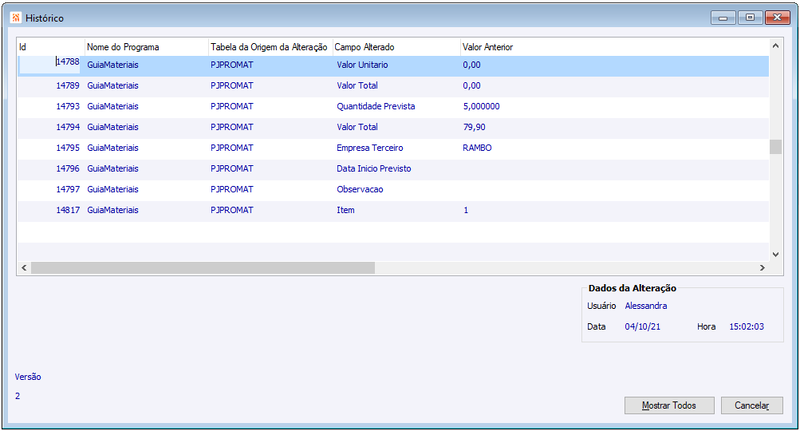Click GuiaMateriais cell in row 14793
Screen dimensions: 800x431
click(x=113, y=106)
